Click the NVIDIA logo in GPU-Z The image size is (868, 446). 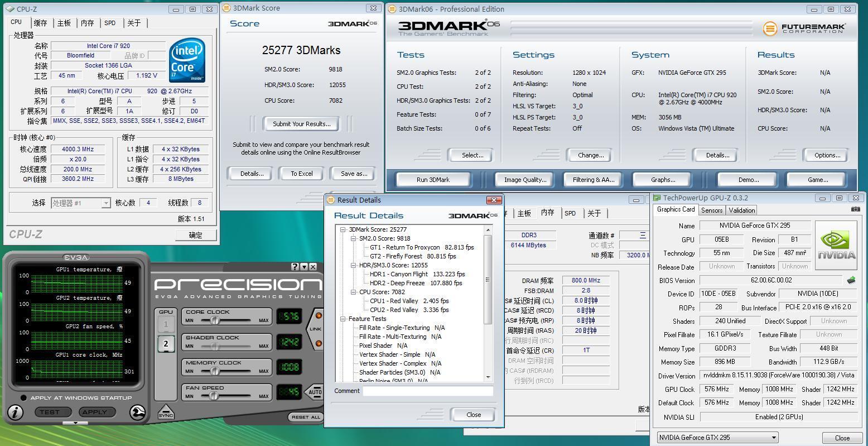[836, 245]
